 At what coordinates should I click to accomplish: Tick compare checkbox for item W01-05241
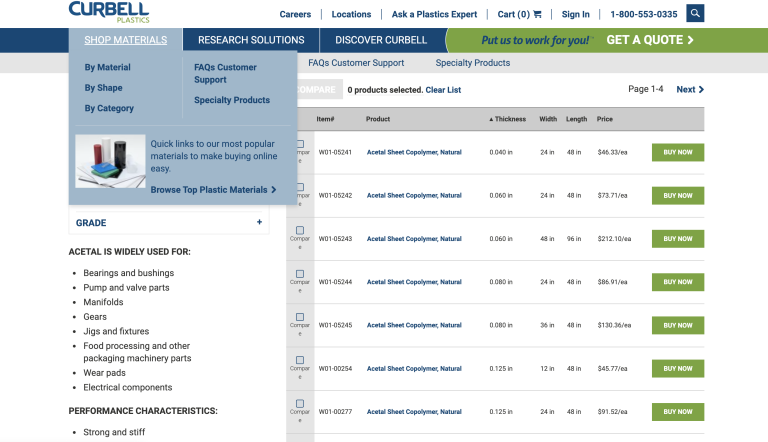coord(300,144)
